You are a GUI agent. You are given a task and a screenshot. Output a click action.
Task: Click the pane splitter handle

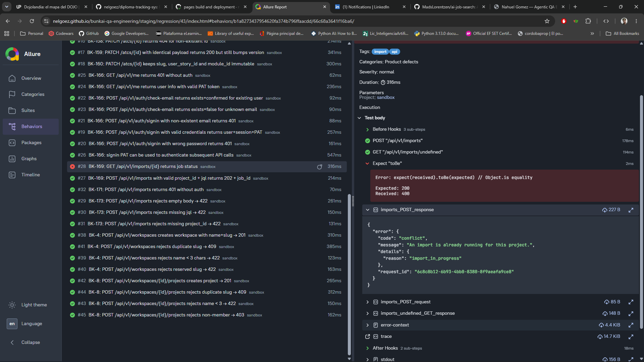click(x=353, y=201)
